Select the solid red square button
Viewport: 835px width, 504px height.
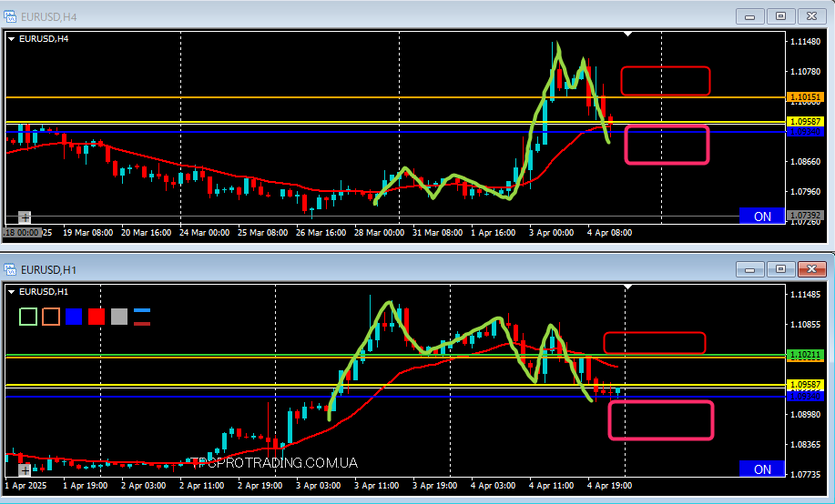(97, 317)
